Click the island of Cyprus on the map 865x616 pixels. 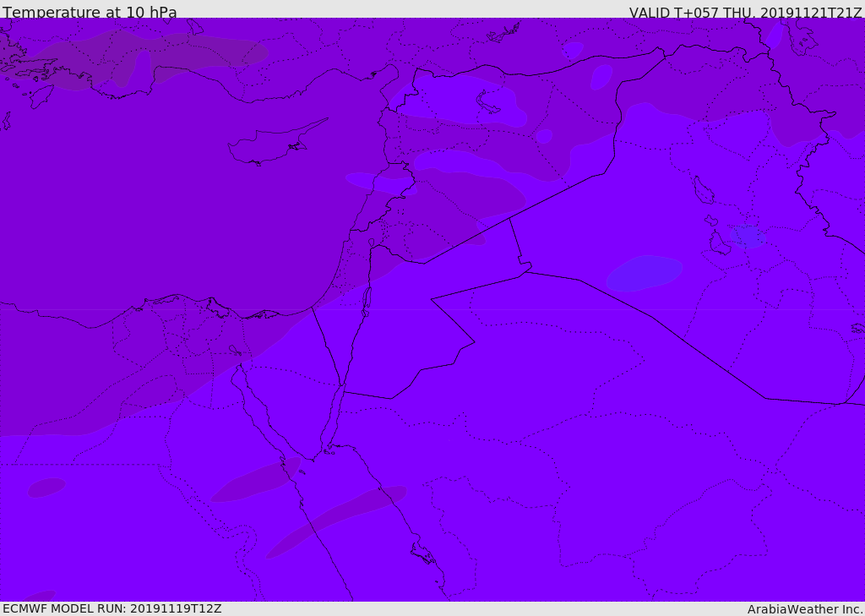pos(270,145)
